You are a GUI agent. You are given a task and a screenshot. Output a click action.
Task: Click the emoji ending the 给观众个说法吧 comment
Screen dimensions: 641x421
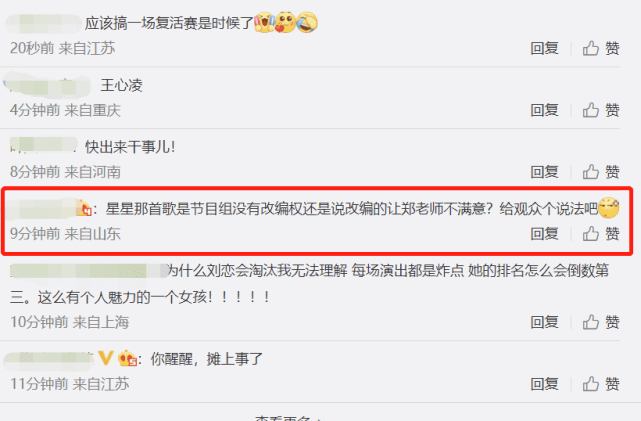[609, 208]
